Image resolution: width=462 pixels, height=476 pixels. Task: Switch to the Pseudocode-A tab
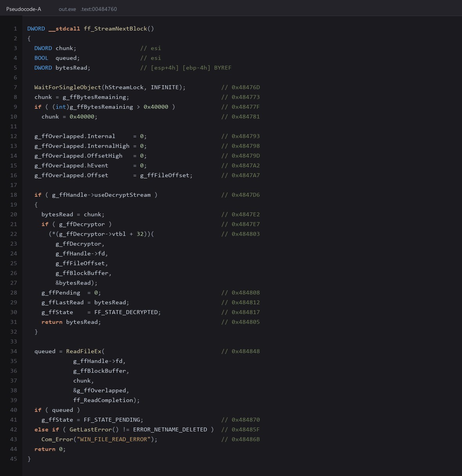23,9
